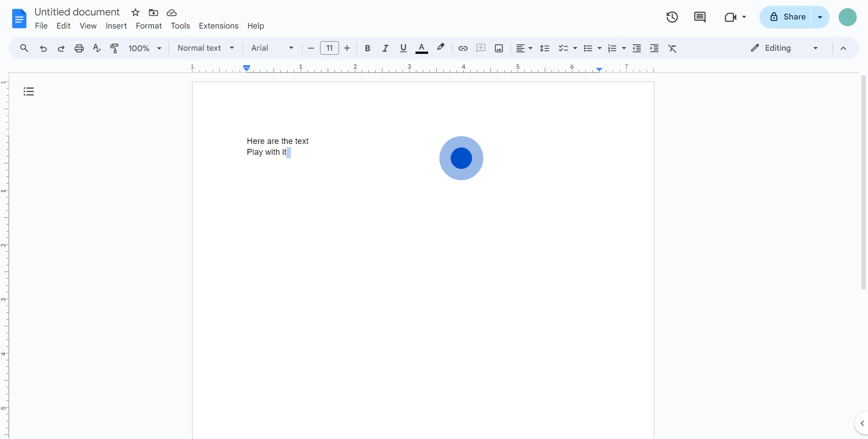Viewport: 868px width, 439px height.
Task: Open the comments panel icon
Action: click(x=700, y=17)
